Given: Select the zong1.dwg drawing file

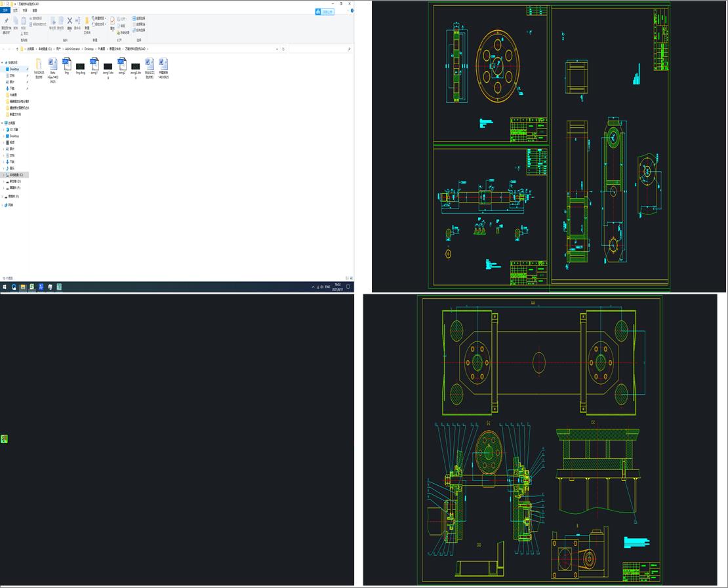Looking at the screenshot, I should (x=108, y=70).
